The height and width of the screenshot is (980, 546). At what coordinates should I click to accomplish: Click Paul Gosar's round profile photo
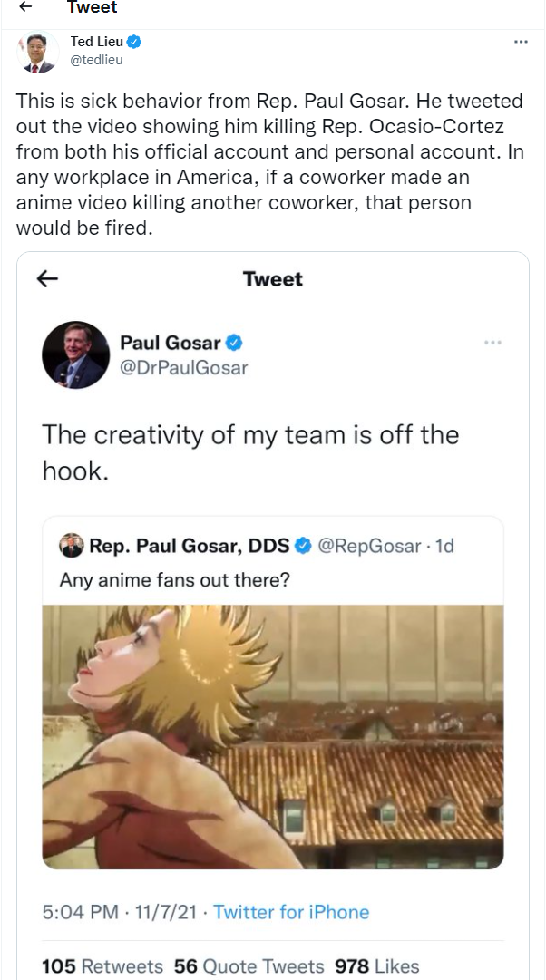75,354
